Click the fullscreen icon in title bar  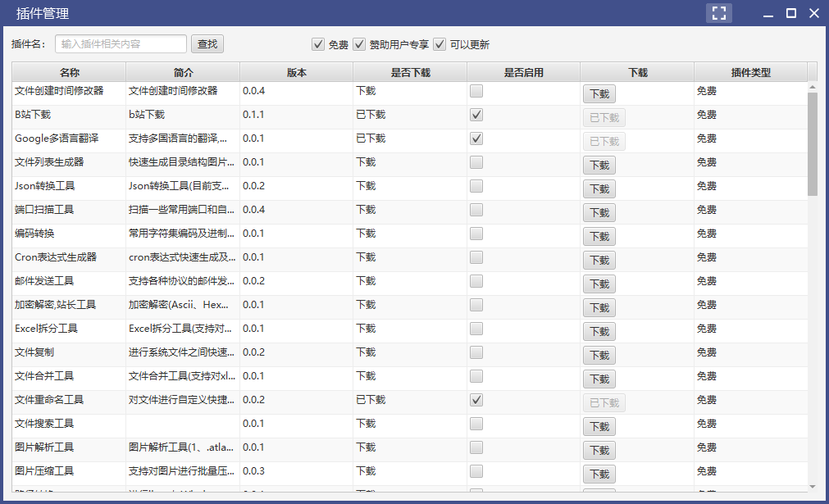[719, 13]
